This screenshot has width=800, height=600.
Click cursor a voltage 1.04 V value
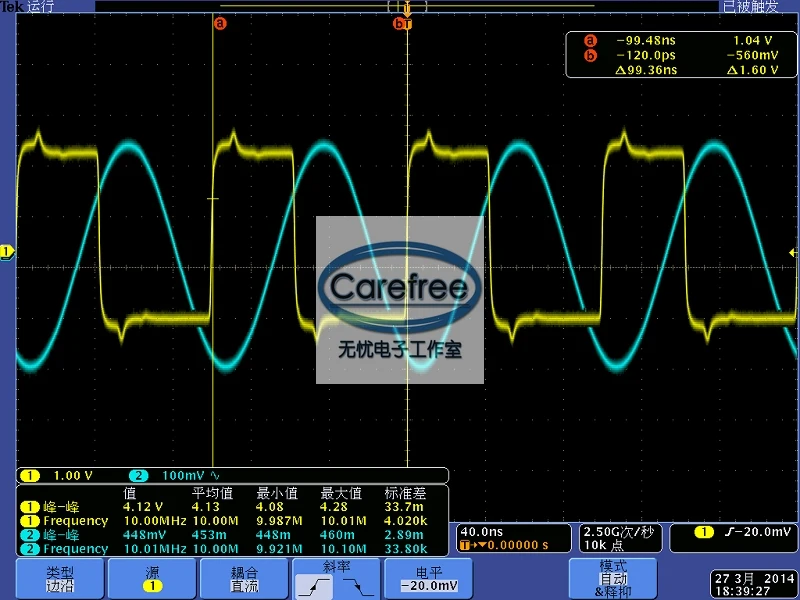tap(753, 40)
